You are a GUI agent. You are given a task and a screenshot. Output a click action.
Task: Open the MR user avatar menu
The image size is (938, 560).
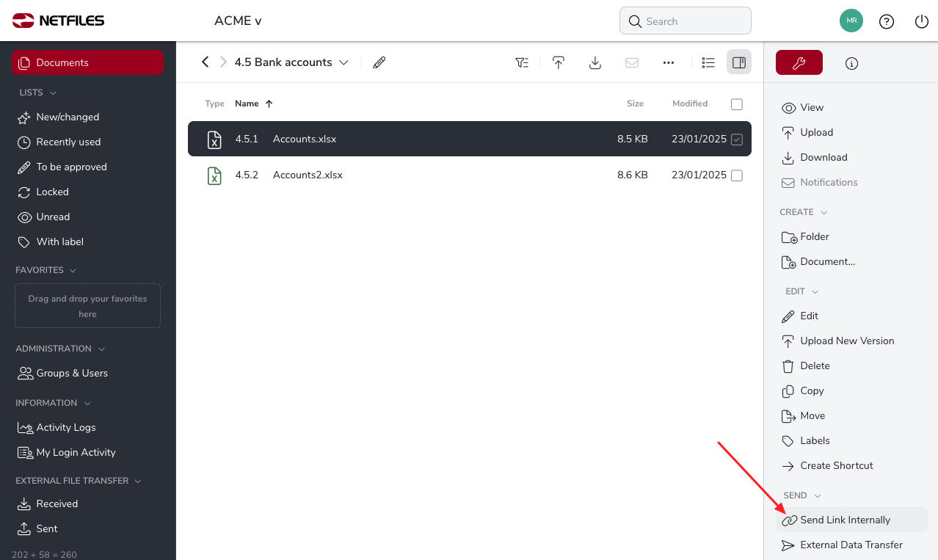click(x=851, y=21)
